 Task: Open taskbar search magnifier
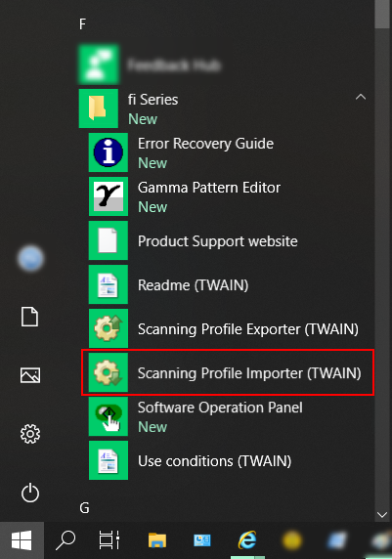tap(65, 540)
